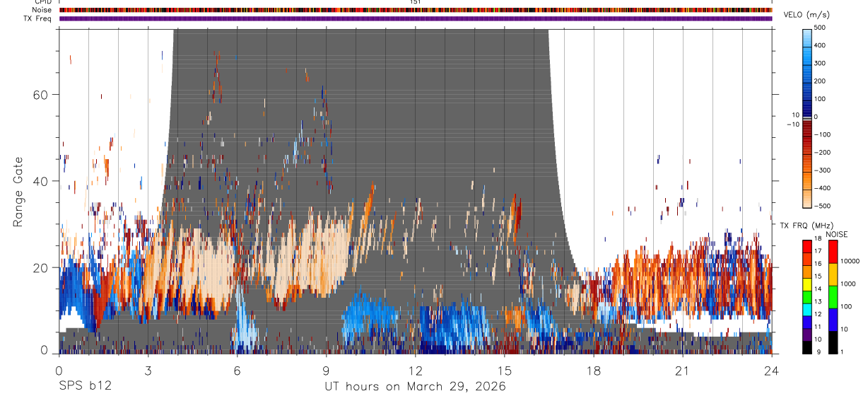Click the NOISE legend title

pyautogui.click(x=836, y=234)
